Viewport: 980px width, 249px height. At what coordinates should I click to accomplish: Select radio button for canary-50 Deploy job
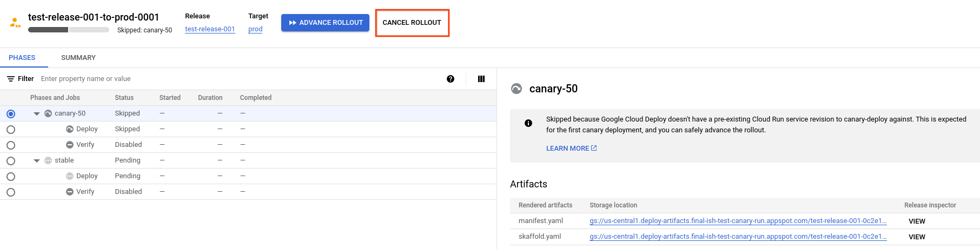(11, 130)
